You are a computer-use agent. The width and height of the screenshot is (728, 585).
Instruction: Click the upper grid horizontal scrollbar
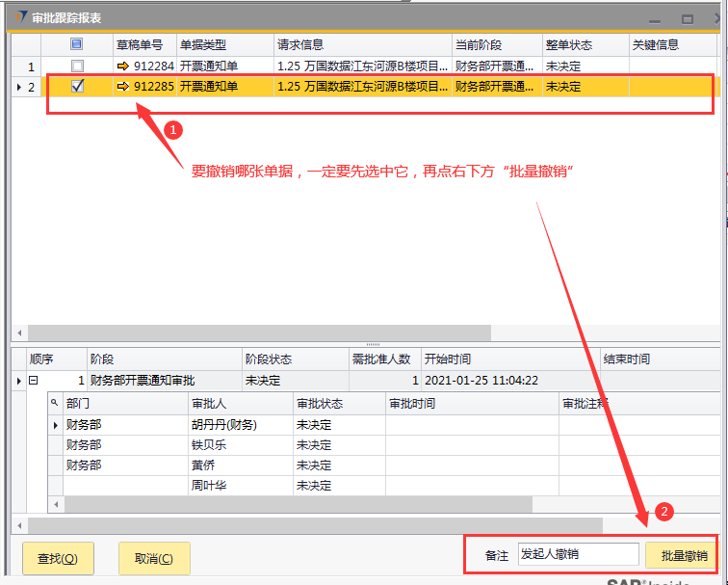[250, 332]
